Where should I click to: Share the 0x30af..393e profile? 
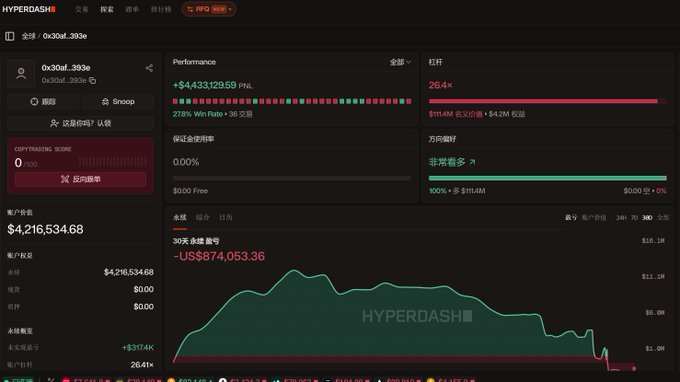tap(149, 68)
